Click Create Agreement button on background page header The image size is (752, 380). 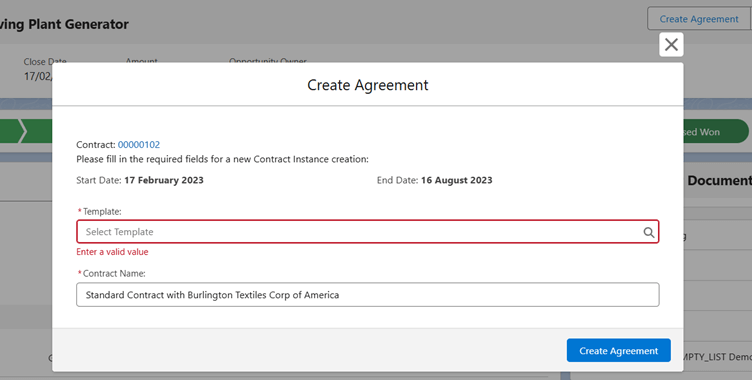pyautogui.click(x=699, y=19)
